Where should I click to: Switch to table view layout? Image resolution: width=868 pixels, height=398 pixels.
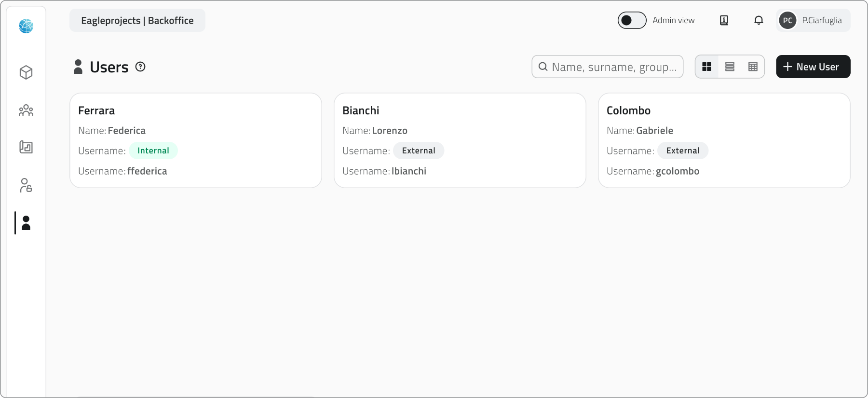[753, 67]
